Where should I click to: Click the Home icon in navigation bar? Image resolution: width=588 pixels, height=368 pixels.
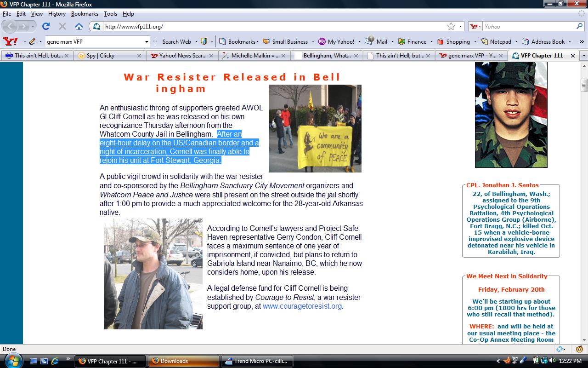79,26
